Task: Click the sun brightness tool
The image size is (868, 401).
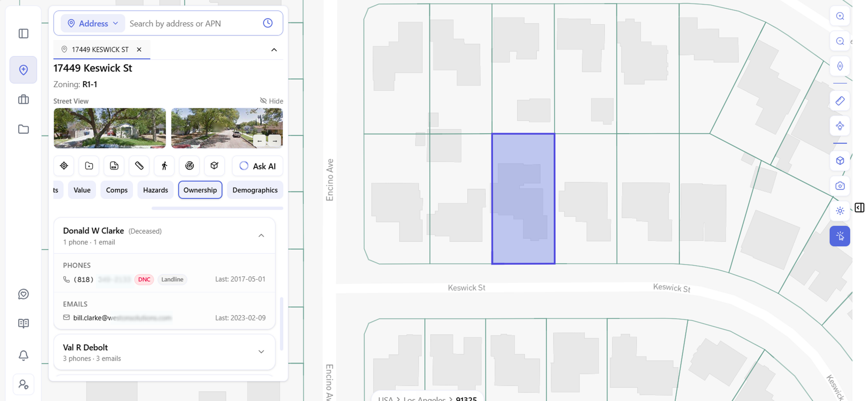Action: 840,211
